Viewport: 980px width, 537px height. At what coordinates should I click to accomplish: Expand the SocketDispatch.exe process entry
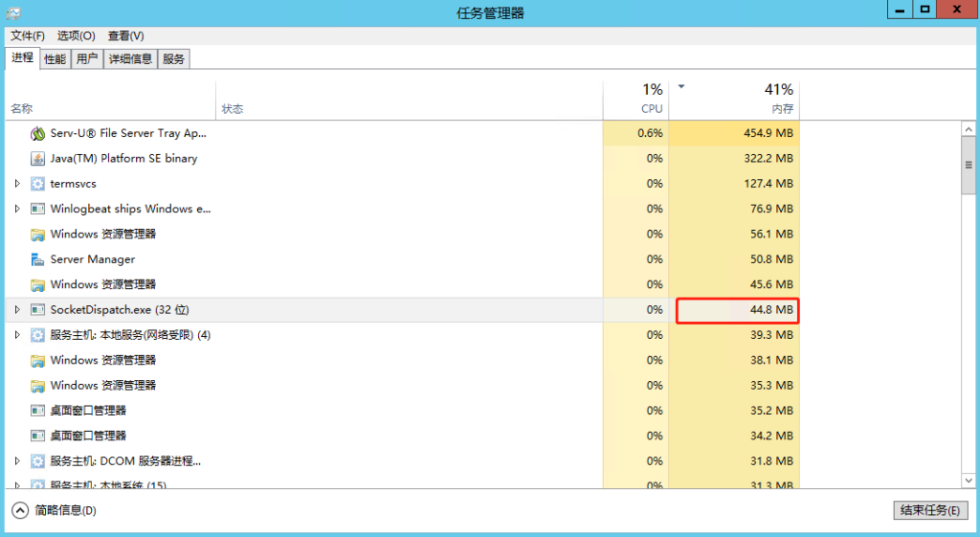[x=16, y=310]
